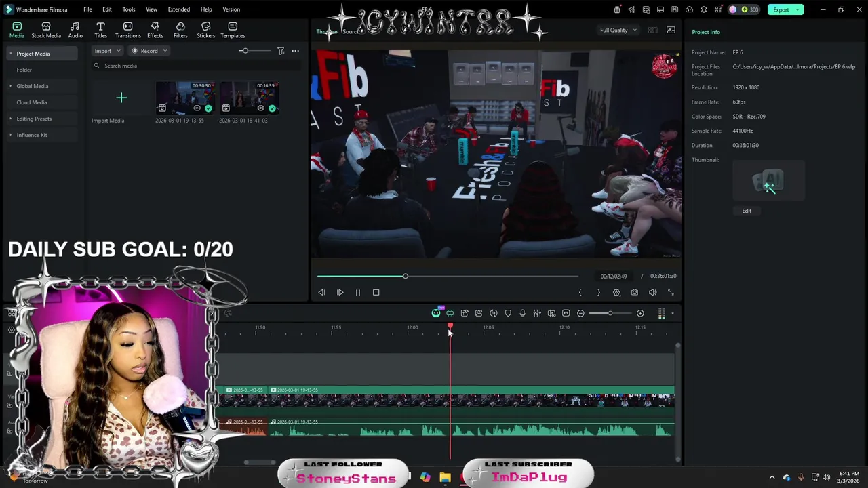
Task: Open the Stickers tab
Action: click(205, 30)
